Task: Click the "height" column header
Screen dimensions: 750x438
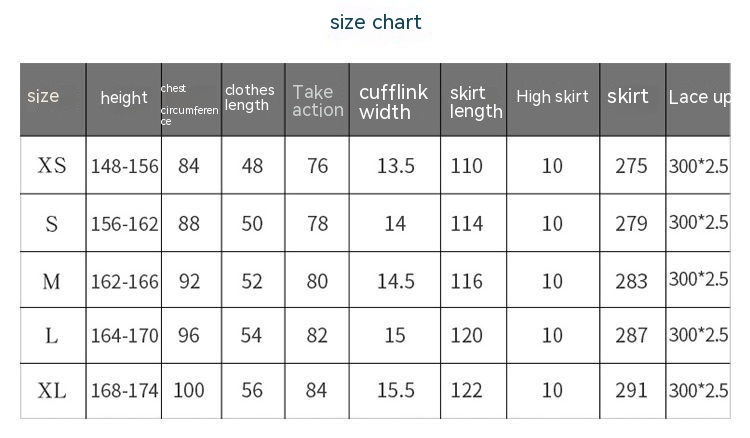Action: click(124, 98)
